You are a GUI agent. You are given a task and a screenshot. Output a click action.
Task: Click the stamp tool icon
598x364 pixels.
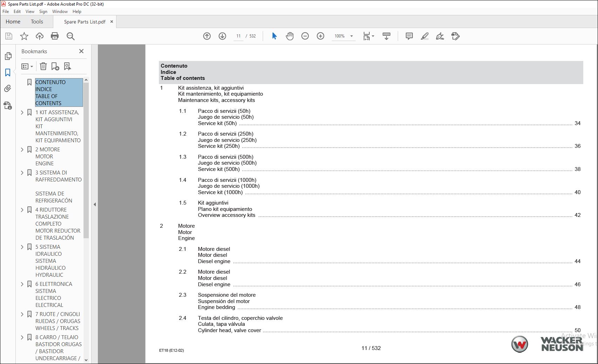pyautogui.click(x=455, y=36)
